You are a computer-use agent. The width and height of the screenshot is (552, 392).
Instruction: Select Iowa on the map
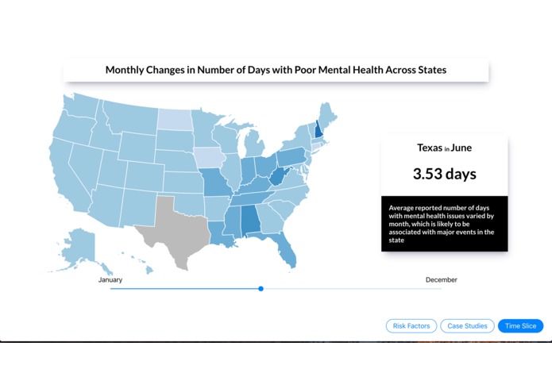[209, 157]
